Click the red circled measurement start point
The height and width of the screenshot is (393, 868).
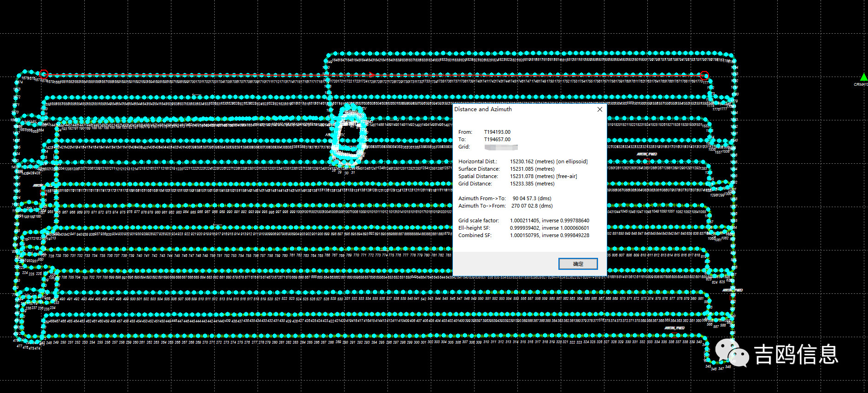[x=44, y=74]
